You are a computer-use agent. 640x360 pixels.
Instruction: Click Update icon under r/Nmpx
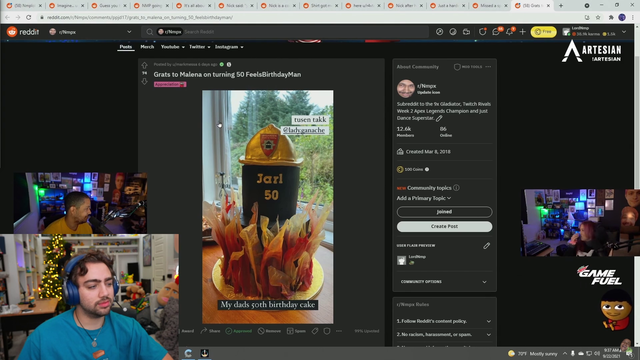point(428,93)
